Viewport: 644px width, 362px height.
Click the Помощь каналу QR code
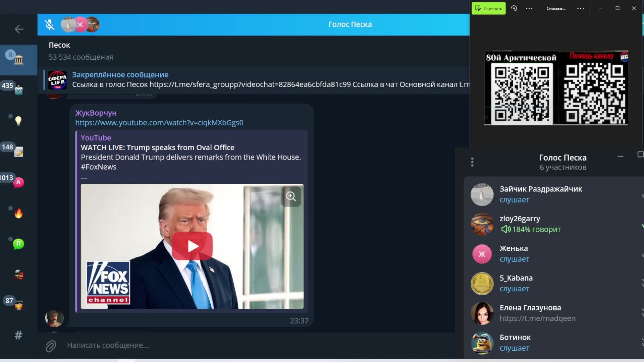(594, 94)
